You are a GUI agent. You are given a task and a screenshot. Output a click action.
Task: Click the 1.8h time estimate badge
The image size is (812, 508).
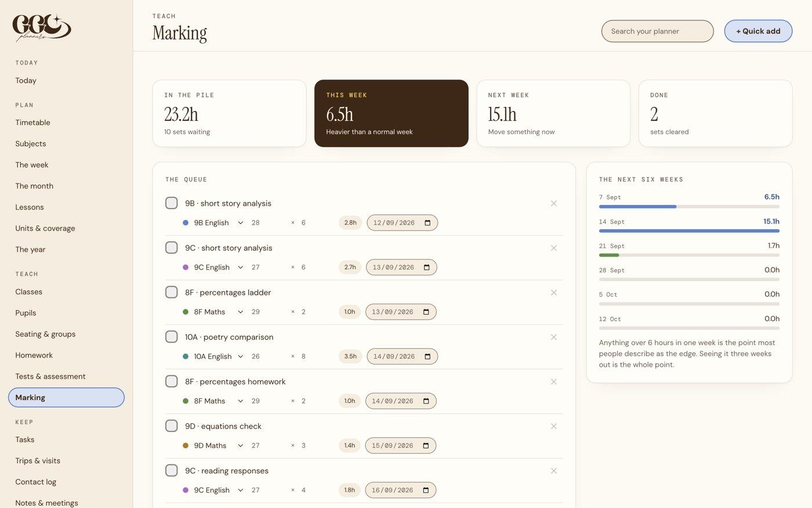tap(350, 490)
